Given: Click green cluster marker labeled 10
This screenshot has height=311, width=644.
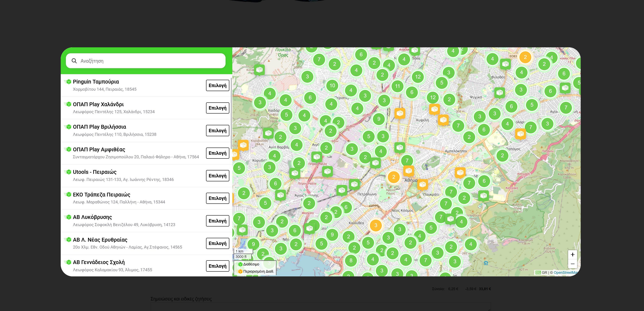Looking at the screenshot, I should [332, 86].
